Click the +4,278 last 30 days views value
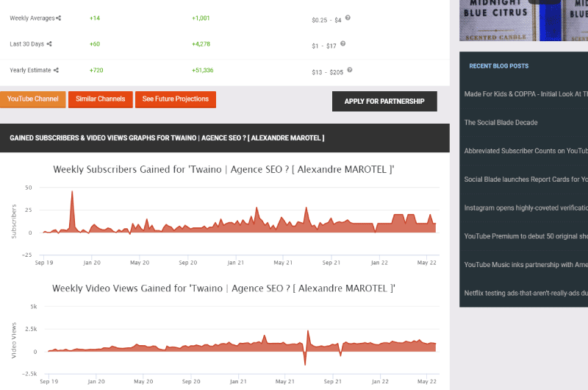The width and height of the screenshot is (588, 390). pyautogui.click(x=201, y=44)
